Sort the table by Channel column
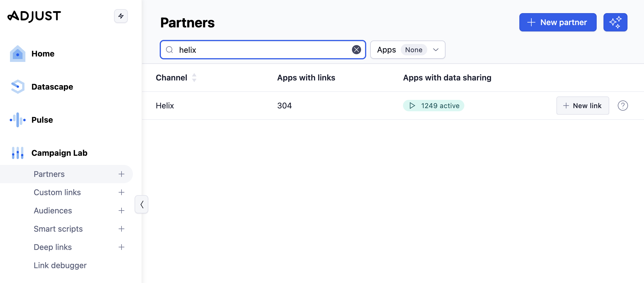This screenshot has width=644, height=283. (x=194, y=78)
